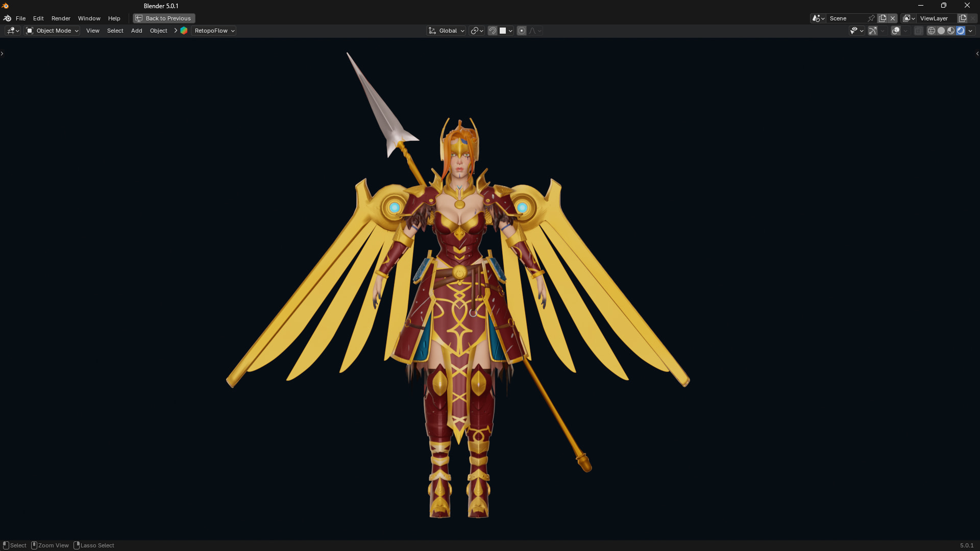Switch to wireframe viewport shading
Viewport: 980px width, 551px height.
coord(931,31)
